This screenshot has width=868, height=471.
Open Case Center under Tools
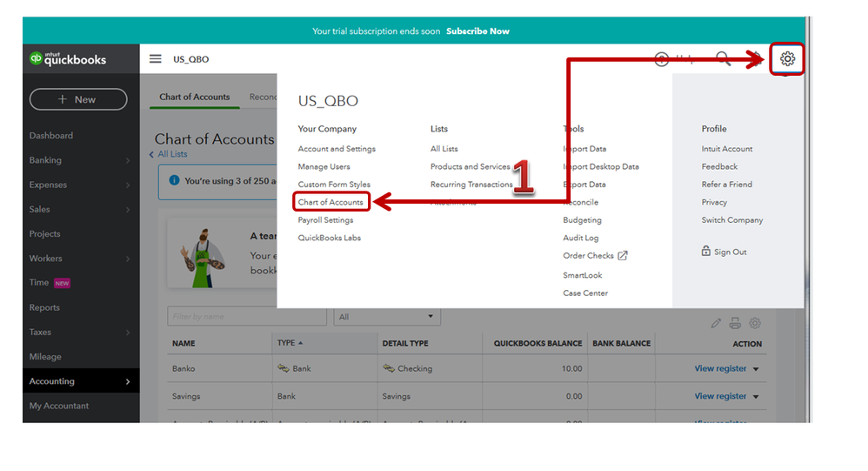[585, 293]
